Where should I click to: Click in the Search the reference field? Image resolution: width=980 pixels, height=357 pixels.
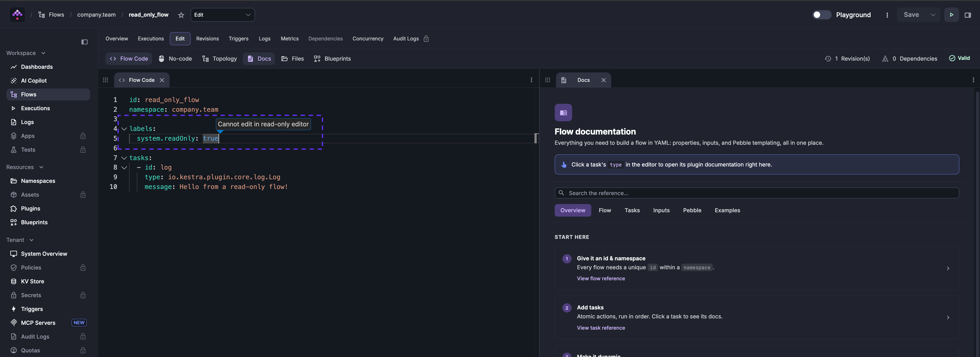756,193
